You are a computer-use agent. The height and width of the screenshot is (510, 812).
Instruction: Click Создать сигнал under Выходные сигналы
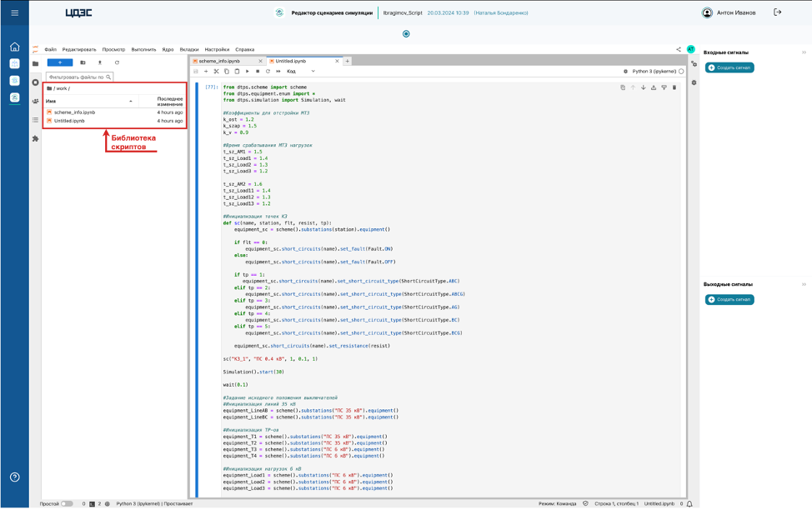click(x=729, y=299)
